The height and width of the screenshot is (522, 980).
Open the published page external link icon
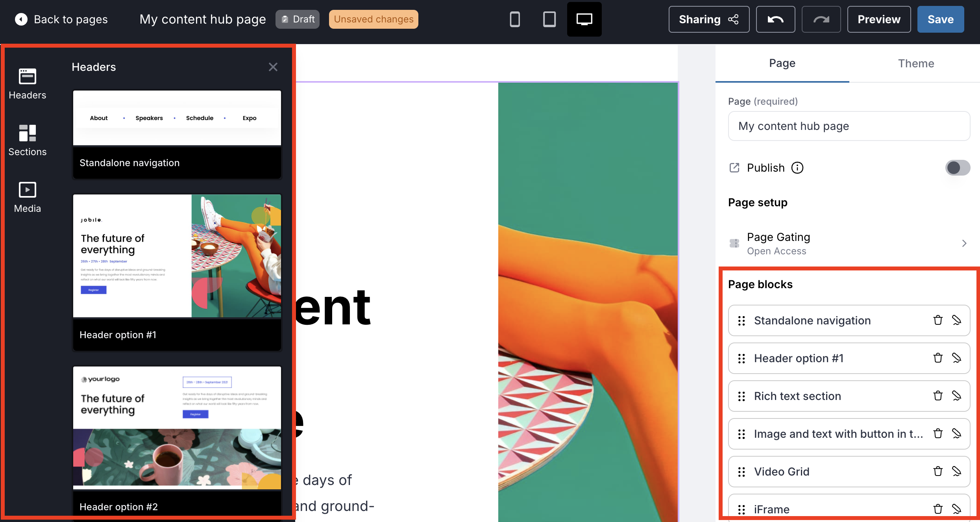tap(734, 168)
